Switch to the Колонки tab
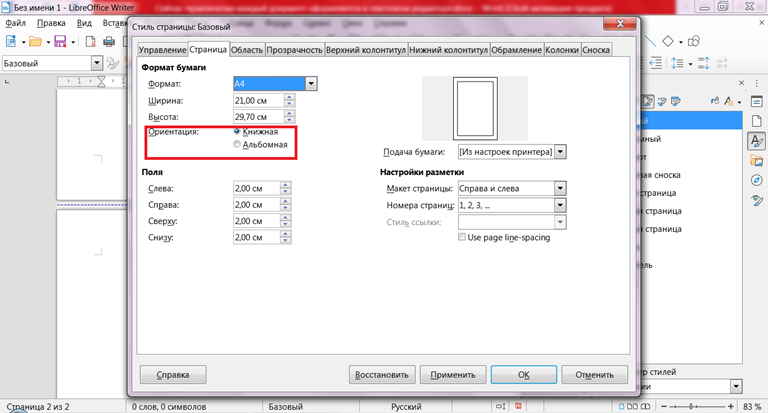This screenshot has height=413, width=768. [562, 50]
